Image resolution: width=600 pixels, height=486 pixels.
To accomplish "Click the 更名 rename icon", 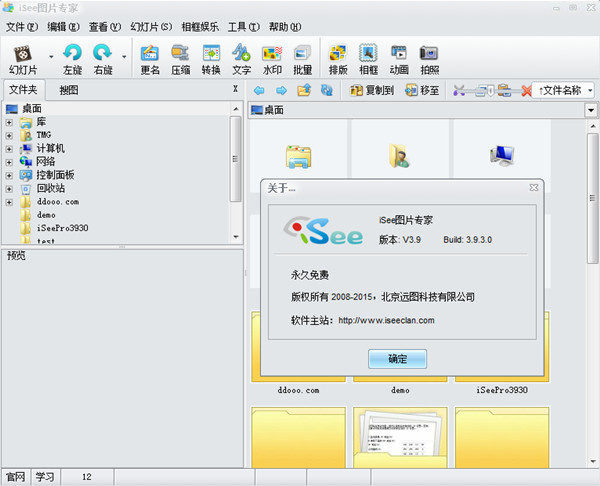I will 150,58.
